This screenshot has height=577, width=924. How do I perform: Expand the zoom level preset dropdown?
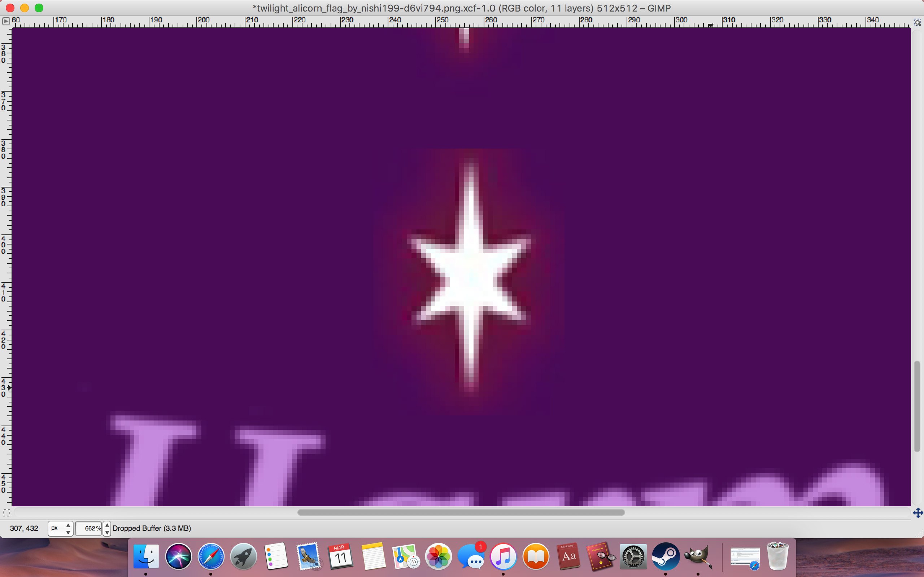(107, 528)
